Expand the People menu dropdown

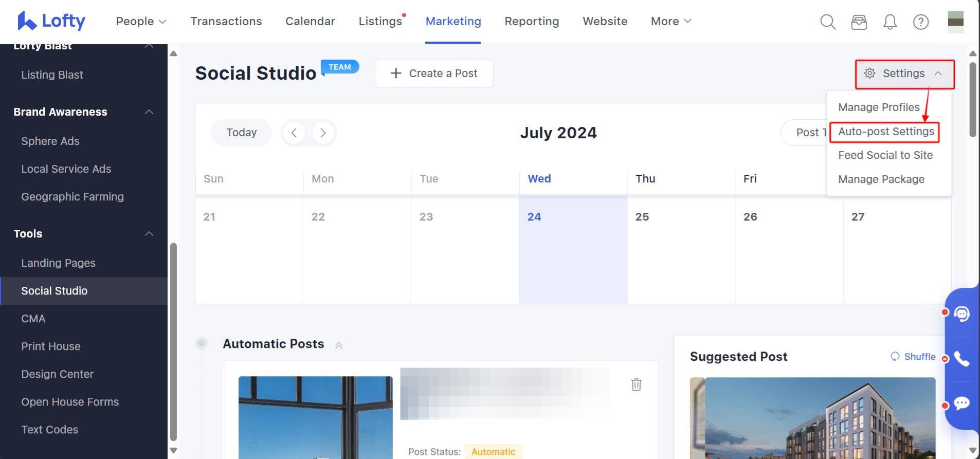tap(141, 22)
